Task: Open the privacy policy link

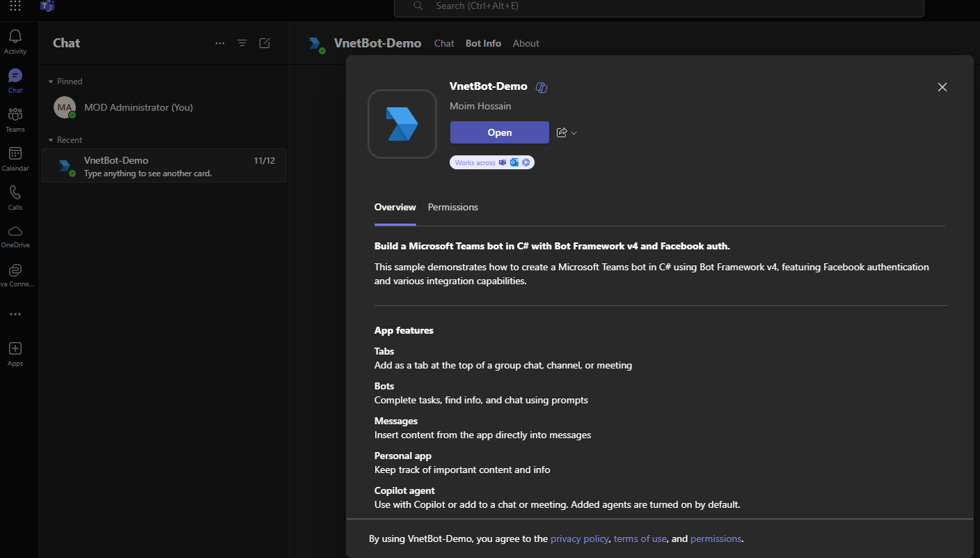Action: pos(579,538)
